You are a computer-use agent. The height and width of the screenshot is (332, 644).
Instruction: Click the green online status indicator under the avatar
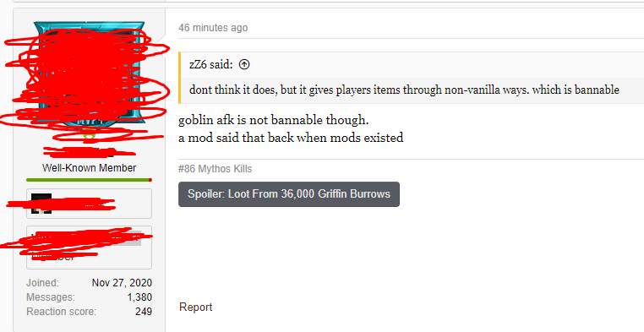89,135
